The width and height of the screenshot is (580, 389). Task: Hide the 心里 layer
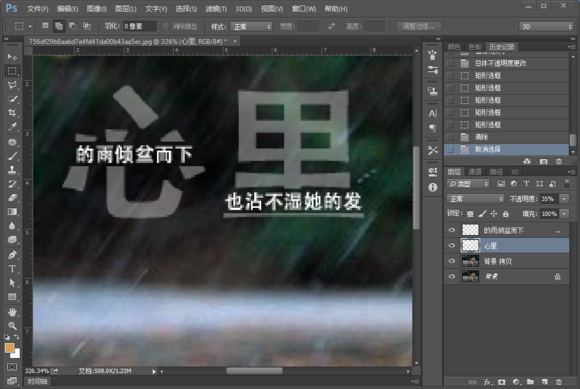click(452, 246)
